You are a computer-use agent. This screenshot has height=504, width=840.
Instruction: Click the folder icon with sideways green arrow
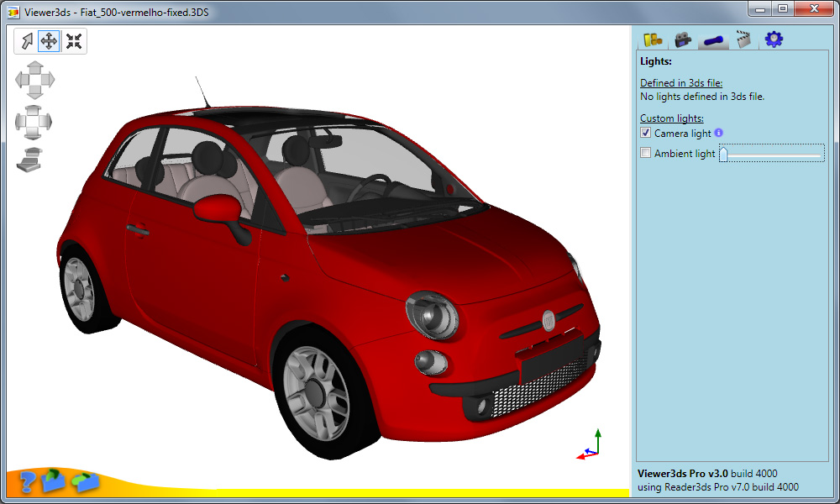85,481
